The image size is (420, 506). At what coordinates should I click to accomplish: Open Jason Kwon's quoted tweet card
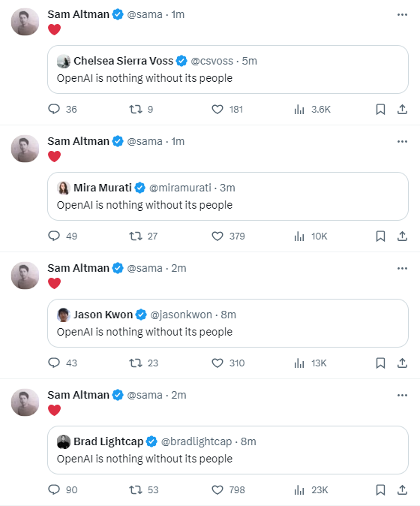(x=228, y=323)
